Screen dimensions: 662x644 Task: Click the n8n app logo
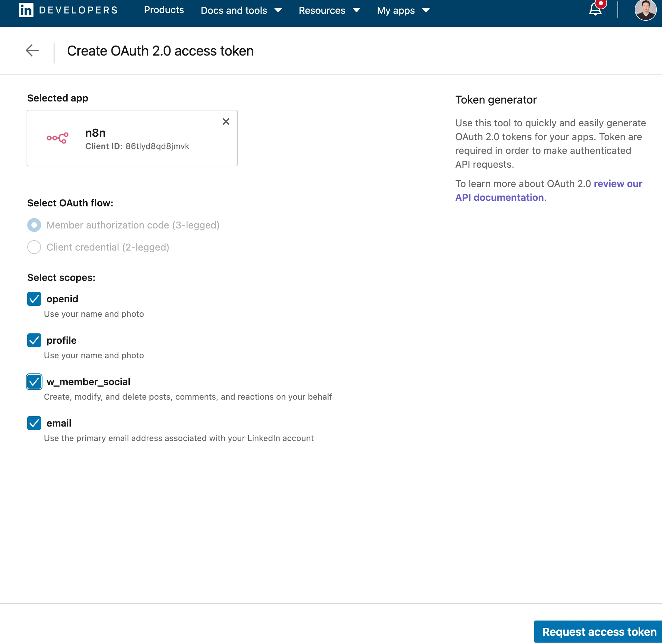coord(58,138)
